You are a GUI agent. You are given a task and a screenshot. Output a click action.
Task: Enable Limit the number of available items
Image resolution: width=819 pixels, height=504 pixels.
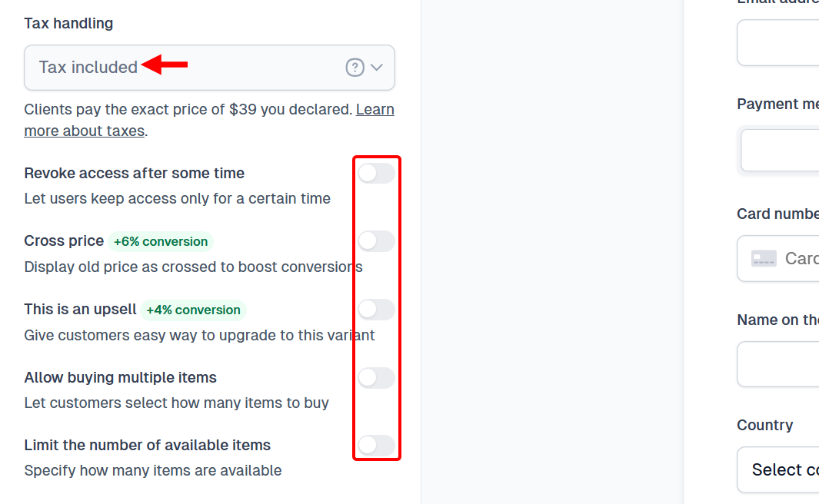tap(376, 446)
